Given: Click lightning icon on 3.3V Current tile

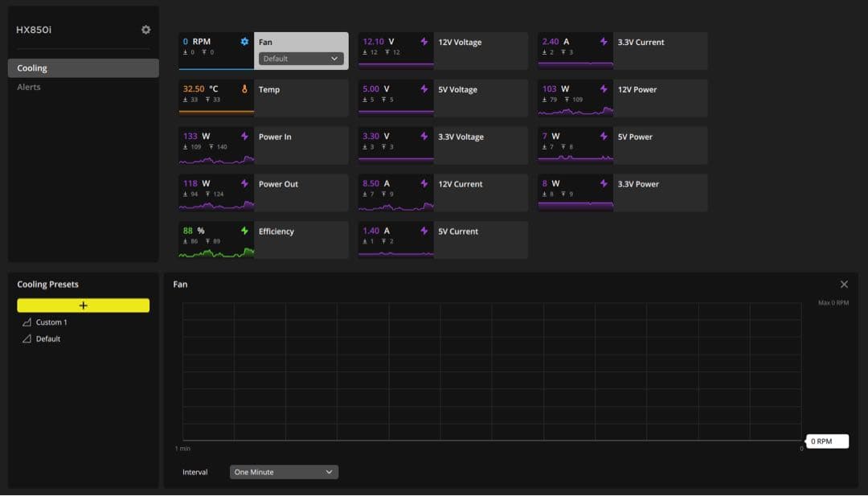Looking at the screenshot, I should coord(604,42).
